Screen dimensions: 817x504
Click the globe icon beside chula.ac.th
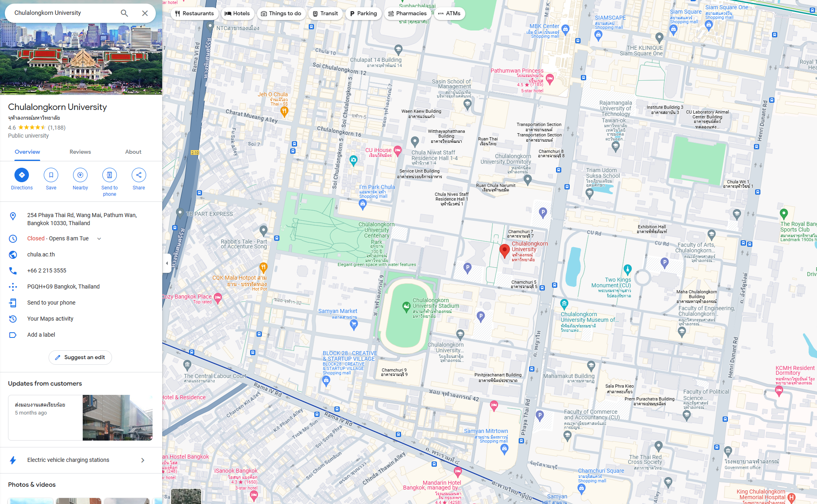(x=13, y=255)
